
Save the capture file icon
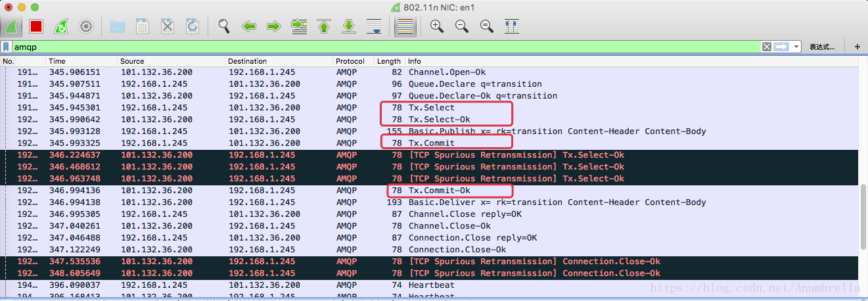143,26
